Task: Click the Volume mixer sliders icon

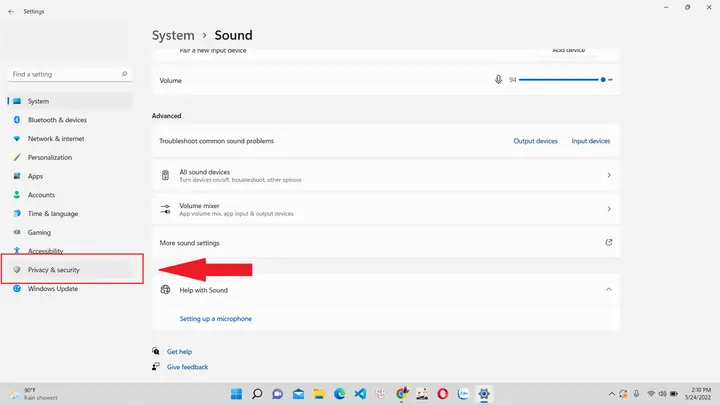Action: point(165,209)
